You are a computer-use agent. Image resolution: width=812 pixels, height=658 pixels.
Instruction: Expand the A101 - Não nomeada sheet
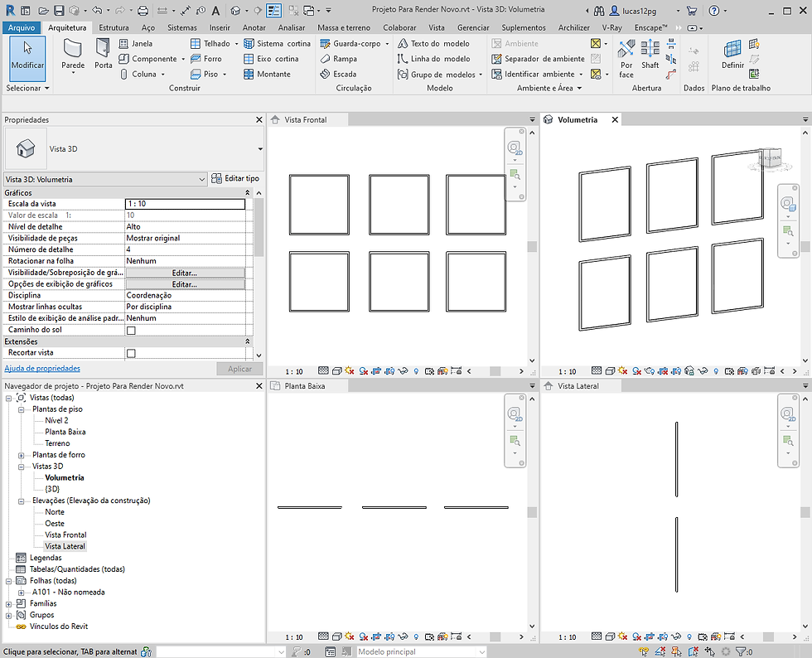pos(22,593)
